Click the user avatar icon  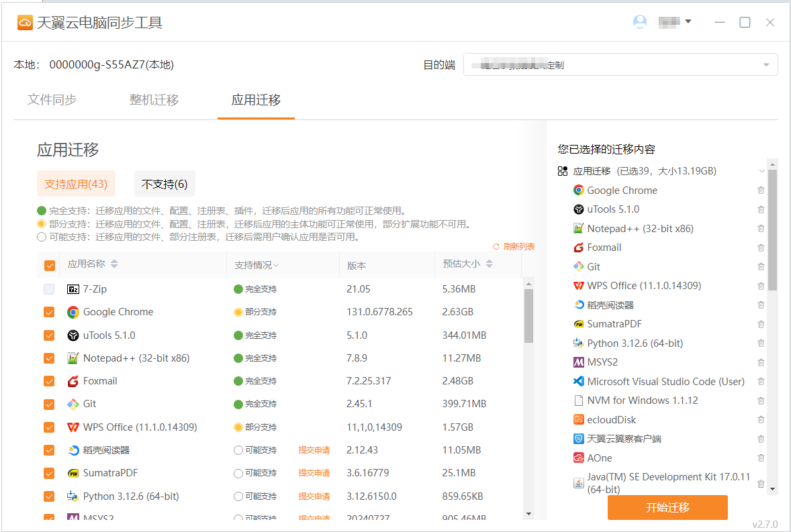(640, 22)
